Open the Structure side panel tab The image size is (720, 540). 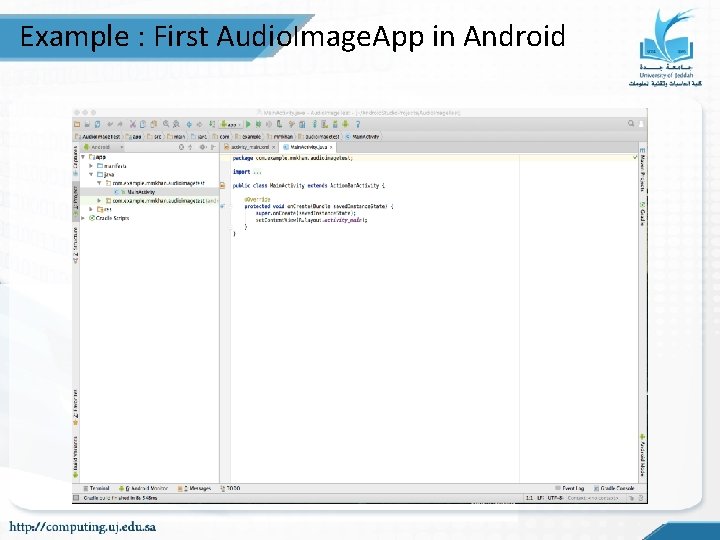click(x=76, y=246)
